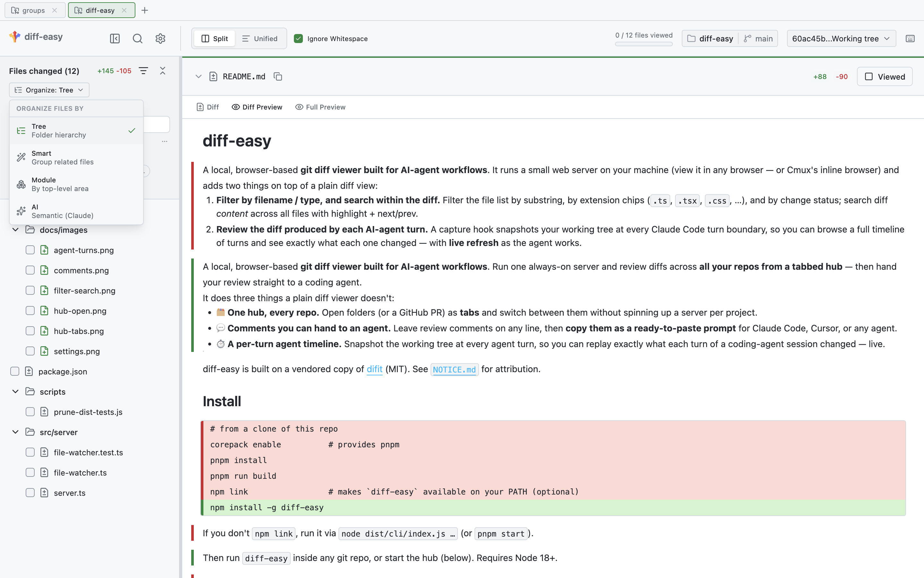
Task: Open the difit link
Action: point(374,369)
